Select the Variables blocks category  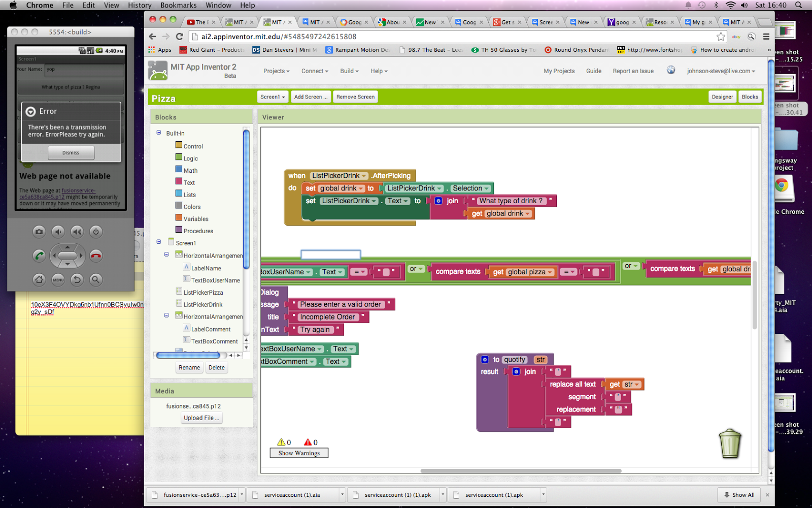pos(192,219)
